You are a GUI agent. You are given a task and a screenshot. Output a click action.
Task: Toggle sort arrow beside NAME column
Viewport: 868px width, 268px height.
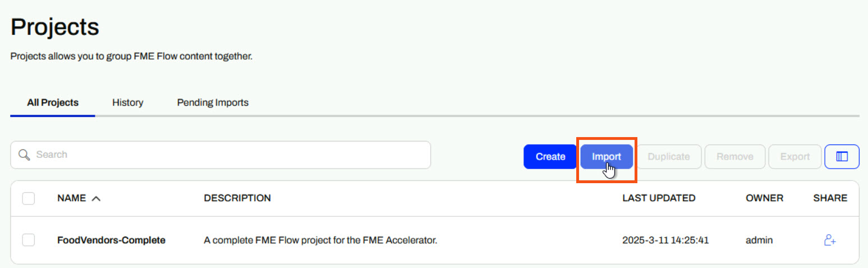[96, 198]
